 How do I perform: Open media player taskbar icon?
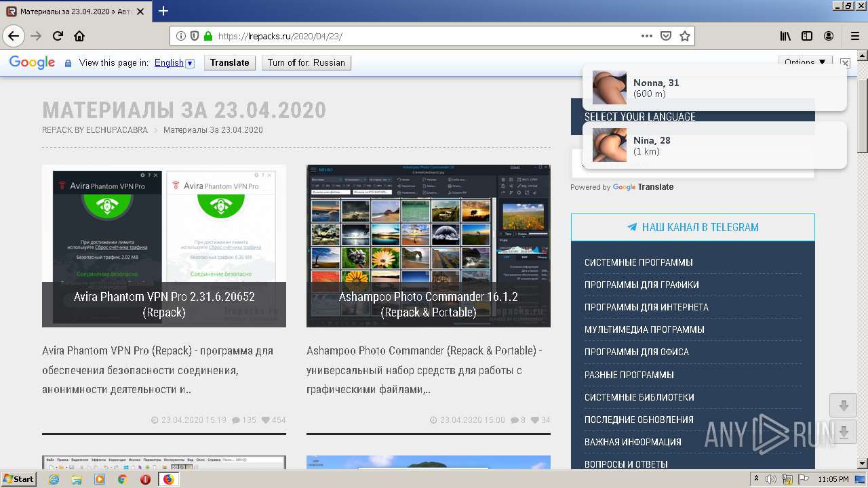click(100, 479)
